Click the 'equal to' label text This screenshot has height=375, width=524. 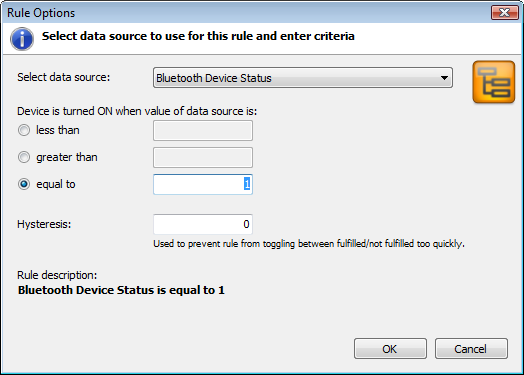(x=56, y=184)
